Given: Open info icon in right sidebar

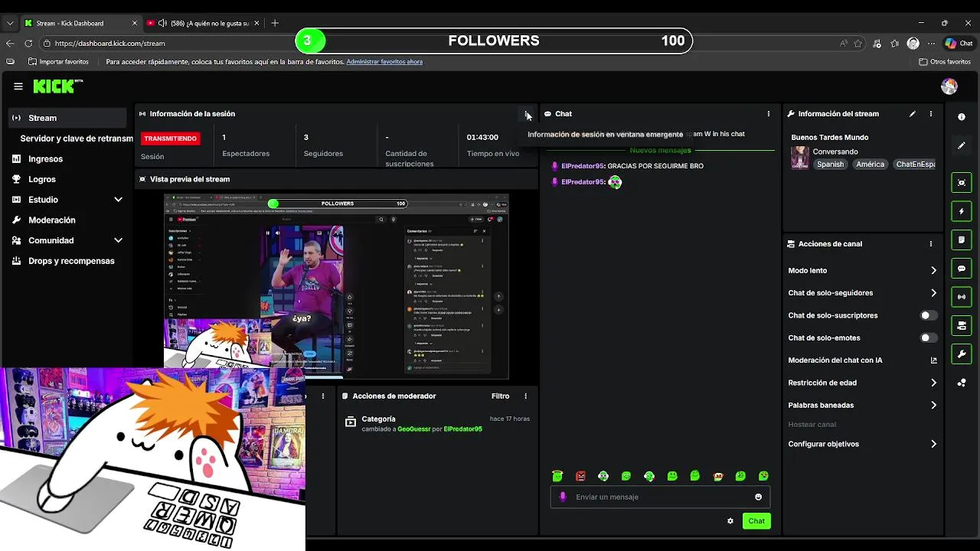Looking at the screenshot, I should tap(962, 117).
